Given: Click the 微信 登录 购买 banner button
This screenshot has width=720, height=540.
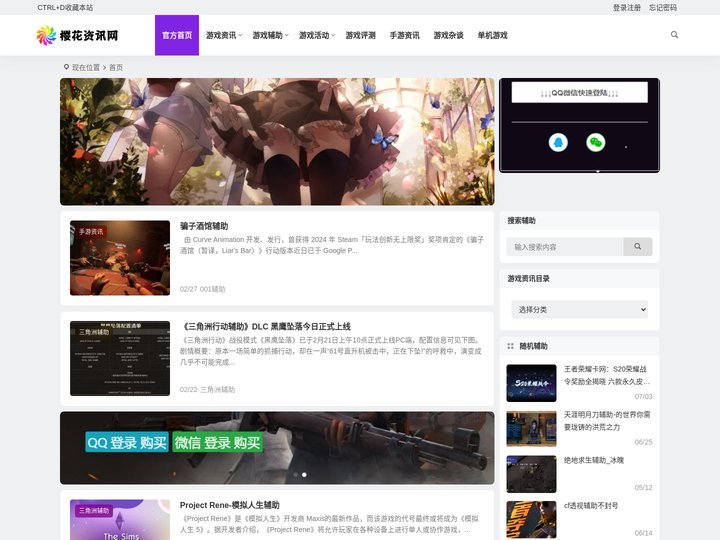Looking at the screenshot, I should click(218, 443).
